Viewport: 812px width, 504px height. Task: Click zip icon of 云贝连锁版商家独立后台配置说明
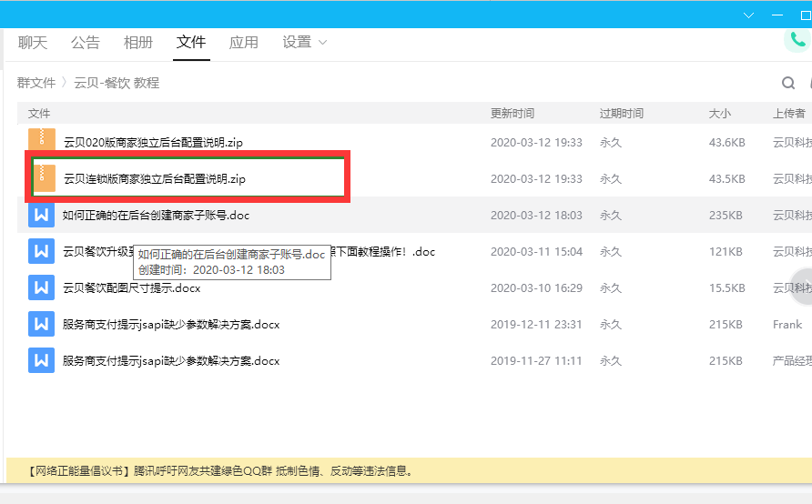point(44,178)
